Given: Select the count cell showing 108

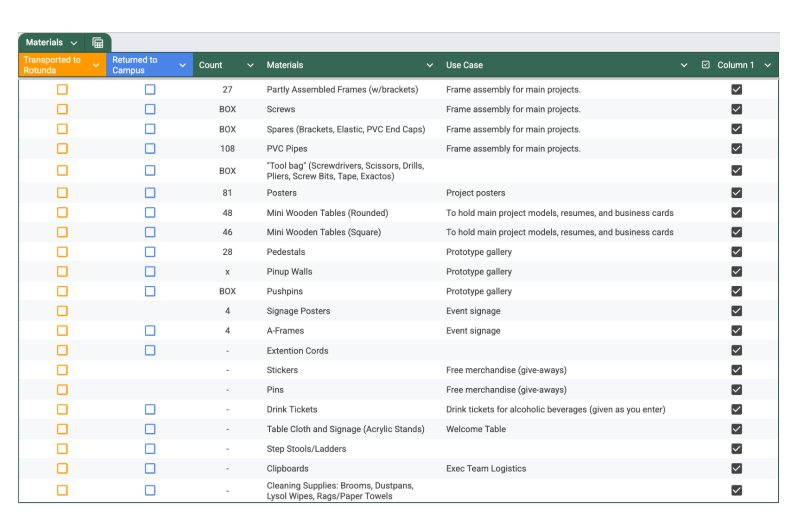Looking at the screenshot, I should coord(227,149).
